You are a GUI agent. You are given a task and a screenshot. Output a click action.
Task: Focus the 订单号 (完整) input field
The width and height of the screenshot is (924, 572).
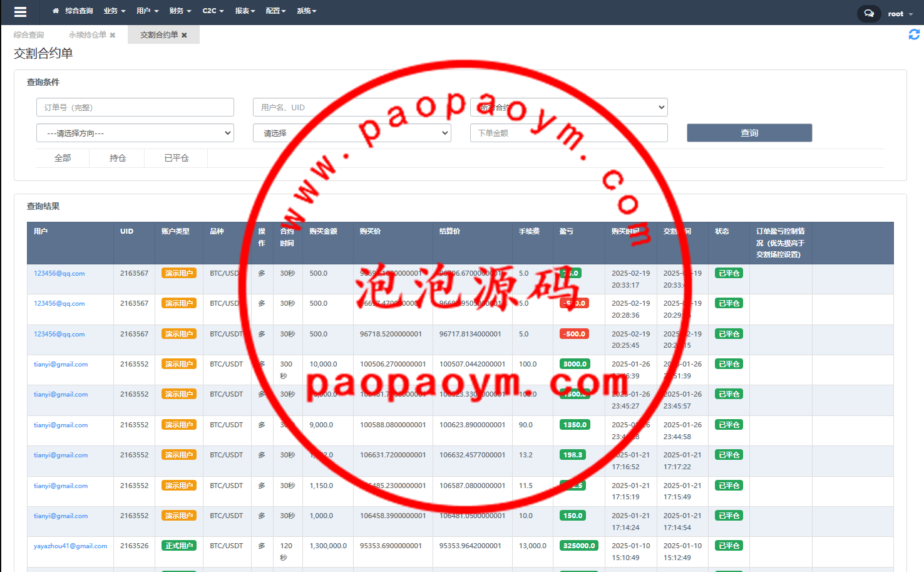tap(135, 107)
